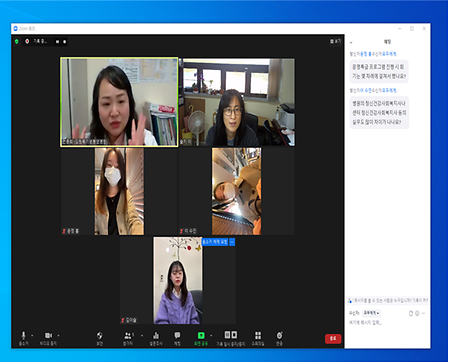
Task: Click the second chat message bubble
Action: click(379, 113)
